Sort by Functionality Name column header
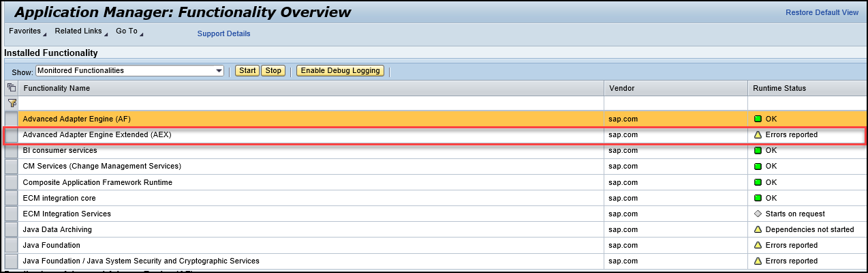This screenshot has height=273, width=868. coord(311,88)
